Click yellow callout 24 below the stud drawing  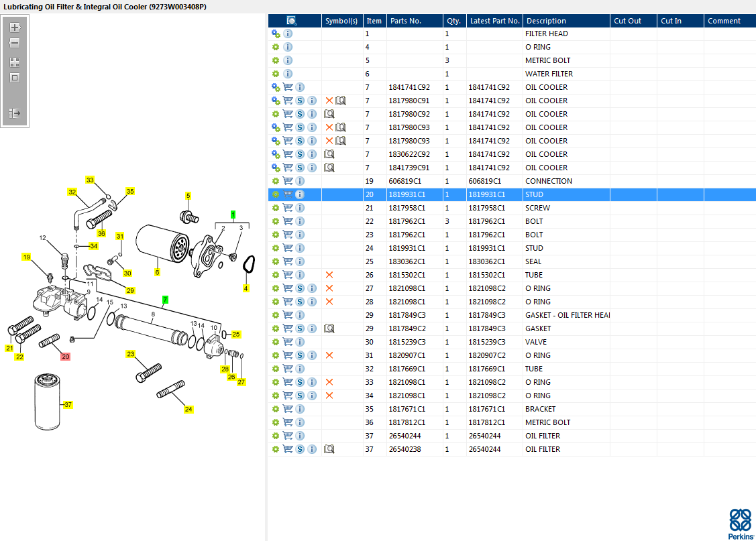point(188,409)
